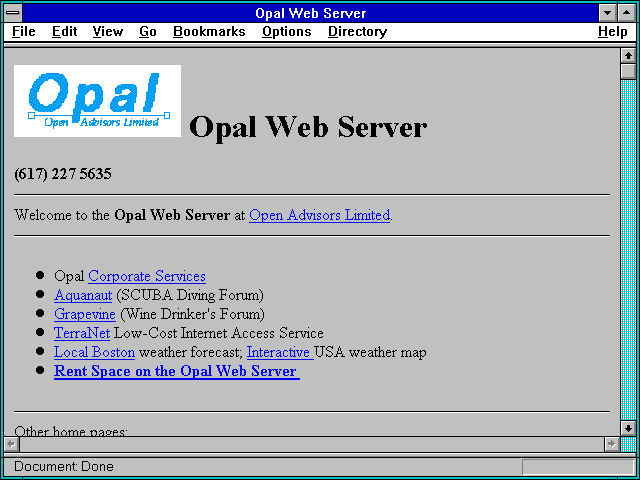Open the Edit menu
Viewport: 640px width, 480px height.
[x=64, y=31]
